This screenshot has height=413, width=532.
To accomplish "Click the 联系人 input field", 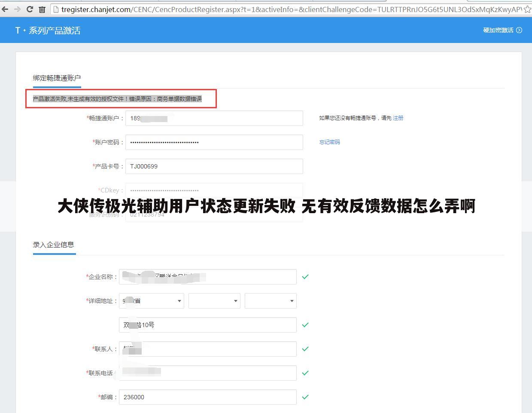I will [x=208, y=349].
